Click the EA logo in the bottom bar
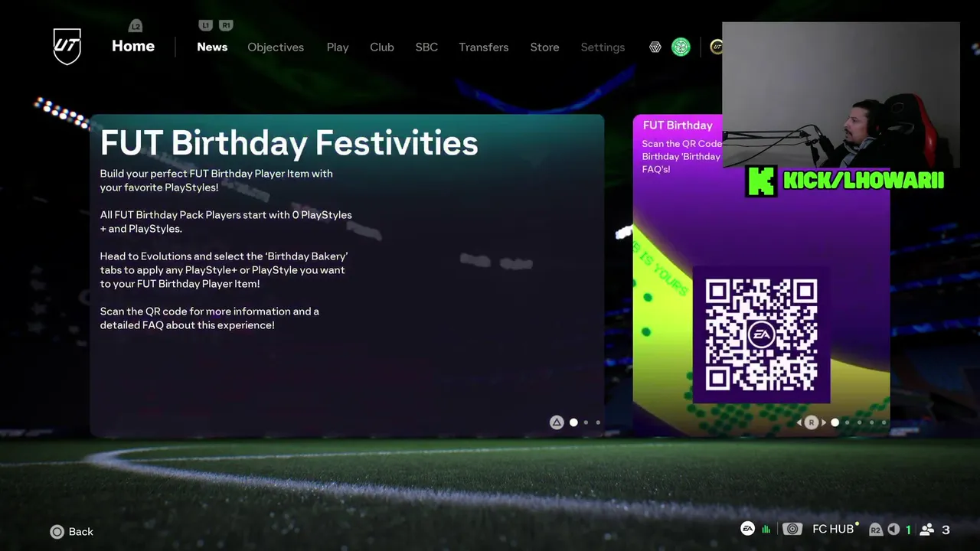The image size is (980, 551). click(x=747, y=529)
